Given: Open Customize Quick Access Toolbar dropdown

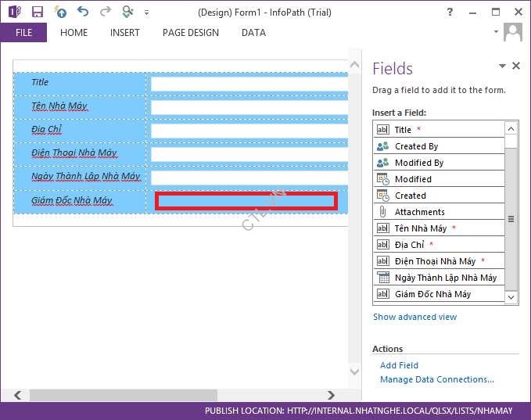Looking at the screenshot, I should point(146,13).
